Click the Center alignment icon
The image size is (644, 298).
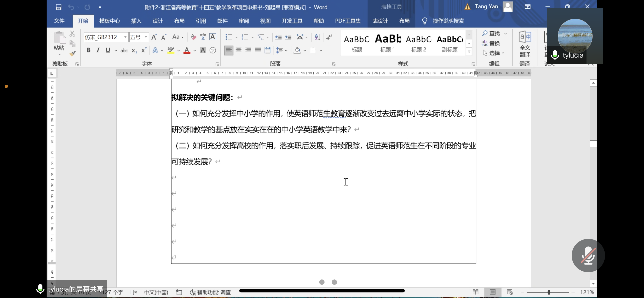click(x=238, y=50)
